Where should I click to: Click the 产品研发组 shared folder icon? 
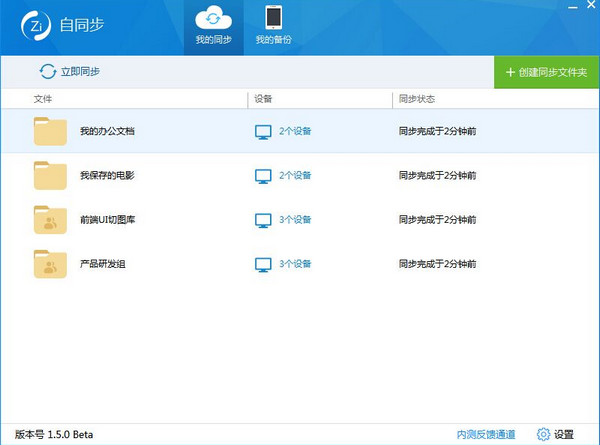click(49, 264)
